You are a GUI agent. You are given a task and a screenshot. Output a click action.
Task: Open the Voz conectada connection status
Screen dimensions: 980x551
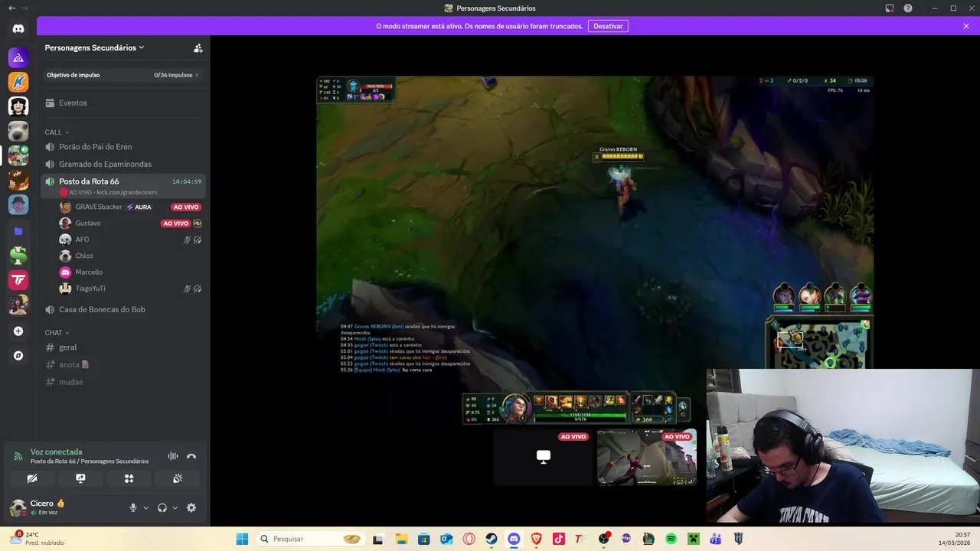click(x=56, y=452)
